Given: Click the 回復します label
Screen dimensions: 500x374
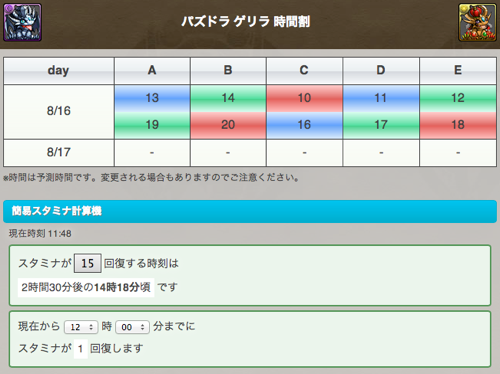Looking at the screenshot, I should (x=117, y=349).
